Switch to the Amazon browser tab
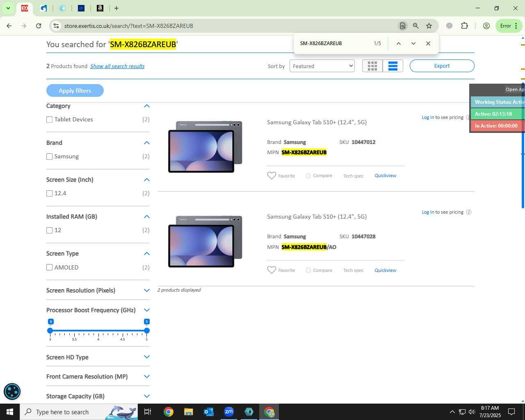This screenshot has width=525, height=420. [100, 8]
